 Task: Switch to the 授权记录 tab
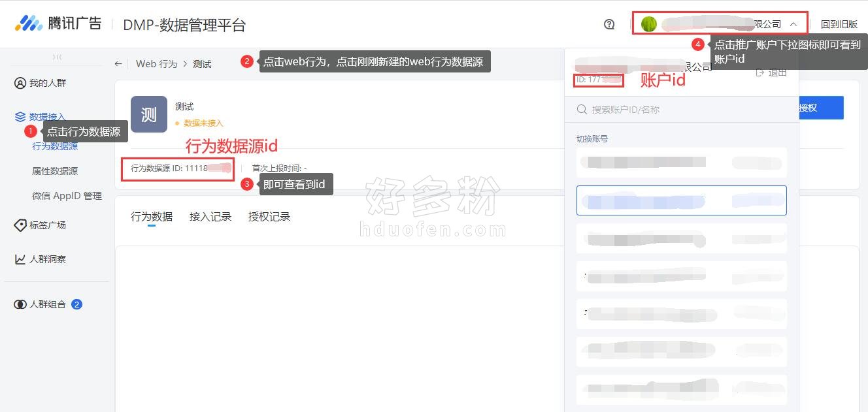point(269,217)
